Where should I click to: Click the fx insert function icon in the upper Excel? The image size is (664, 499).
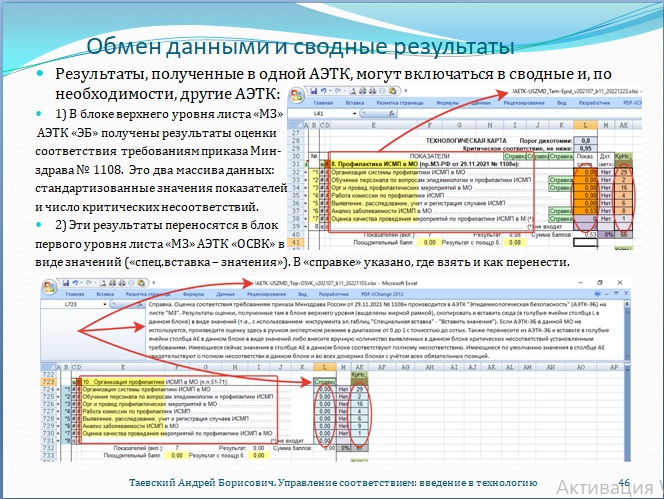(x=392, y=114)
